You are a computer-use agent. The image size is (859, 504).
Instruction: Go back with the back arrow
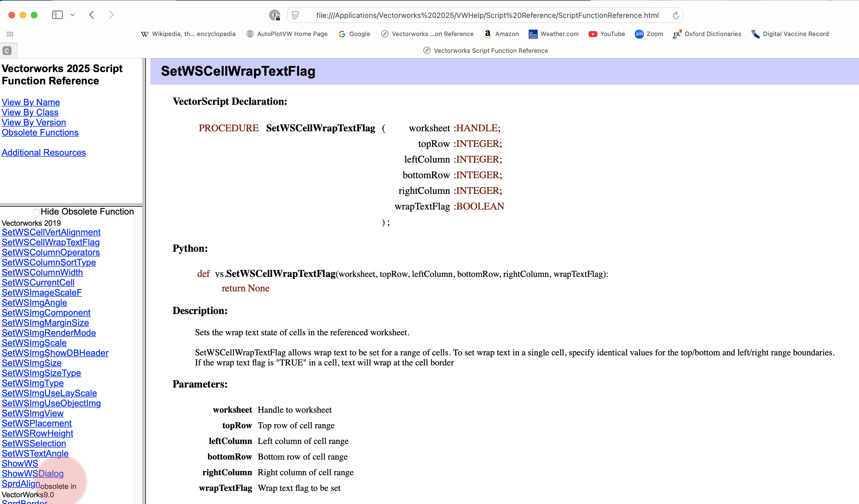point(91,15)
